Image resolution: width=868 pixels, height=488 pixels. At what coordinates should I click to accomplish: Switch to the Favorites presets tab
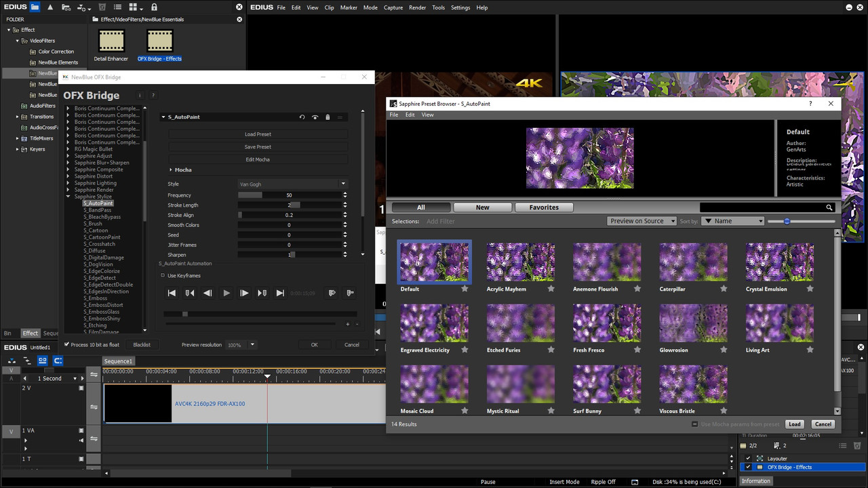pyautogui.click(x=544, y=207)
